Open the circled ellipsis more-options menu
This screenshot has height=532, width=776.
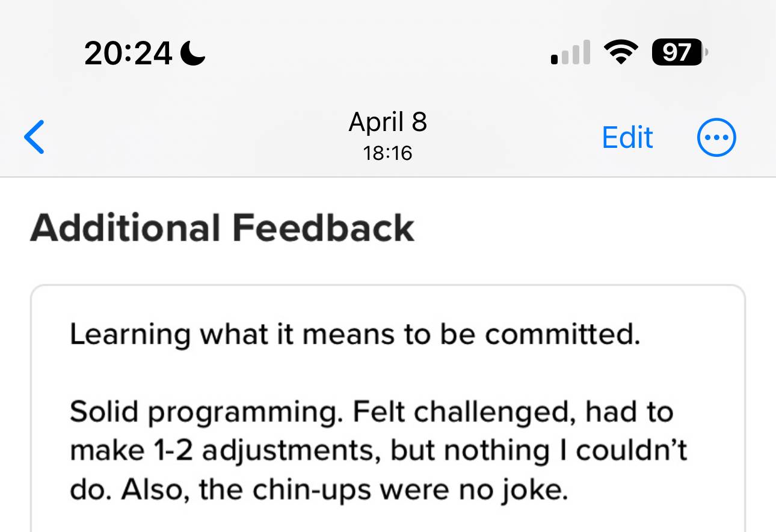pos(716,137)
